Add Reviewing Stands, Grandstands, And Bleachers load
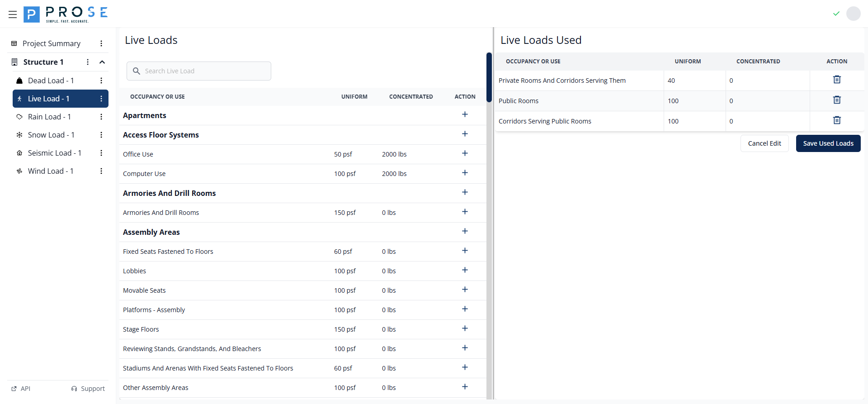Image resolution: width=868 pixels, height=404 pixels. [465, 348]
